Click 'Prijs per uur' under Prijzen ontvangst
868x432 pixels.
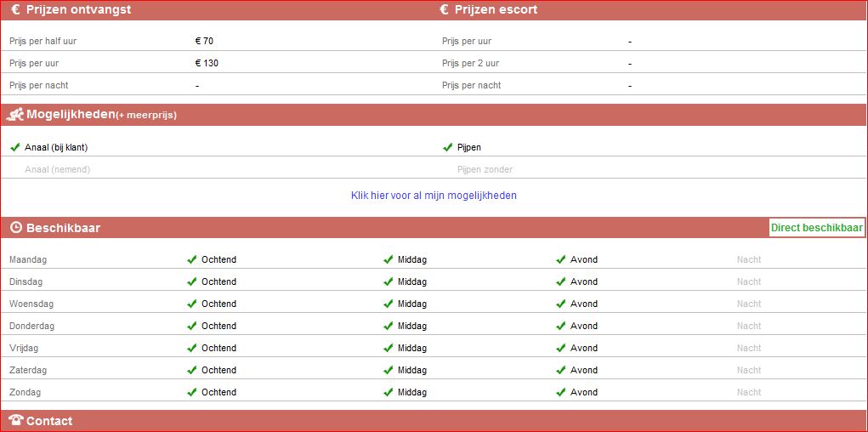click(x=34, y=63)
